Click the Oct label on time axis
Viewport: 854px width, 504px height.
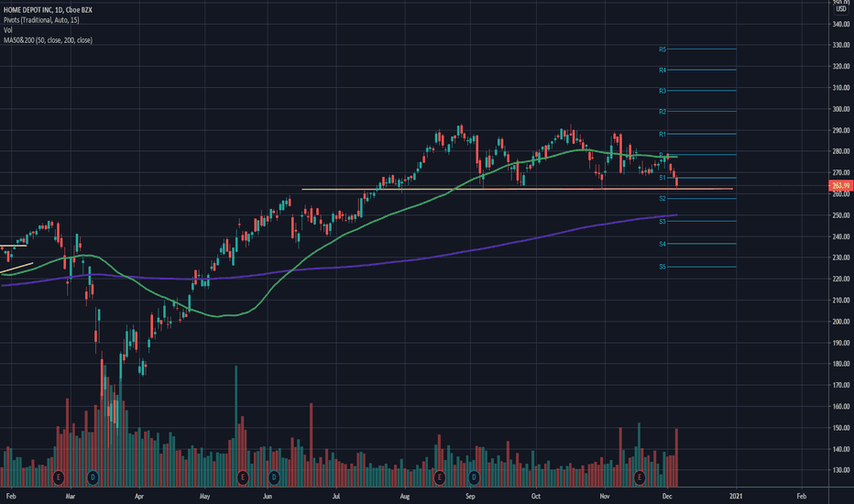click(536, 497)
